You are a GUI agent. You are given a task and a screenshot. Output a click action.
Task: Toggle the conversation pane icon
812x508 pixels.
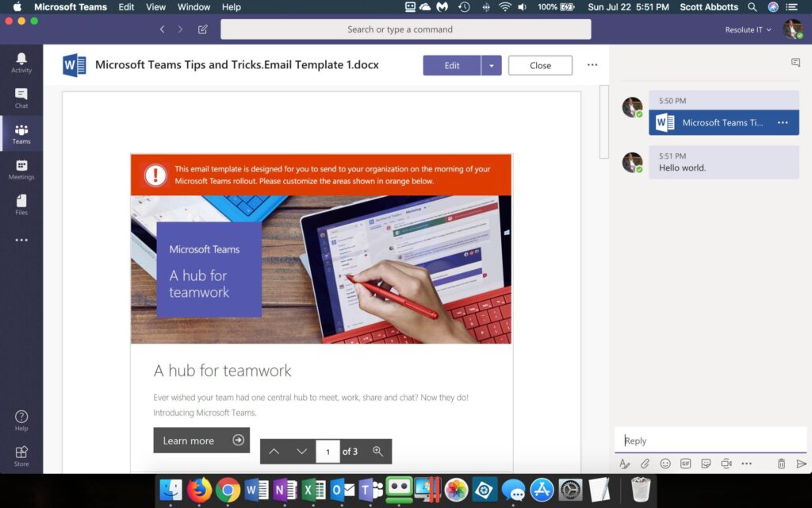click(796, 63)
